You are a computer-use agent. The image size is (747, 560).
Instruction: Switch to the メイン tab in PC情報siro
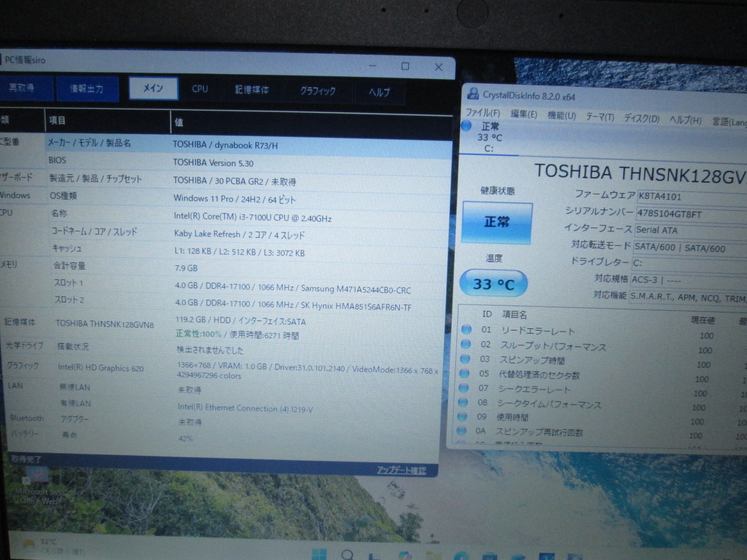tap(153, 88)
